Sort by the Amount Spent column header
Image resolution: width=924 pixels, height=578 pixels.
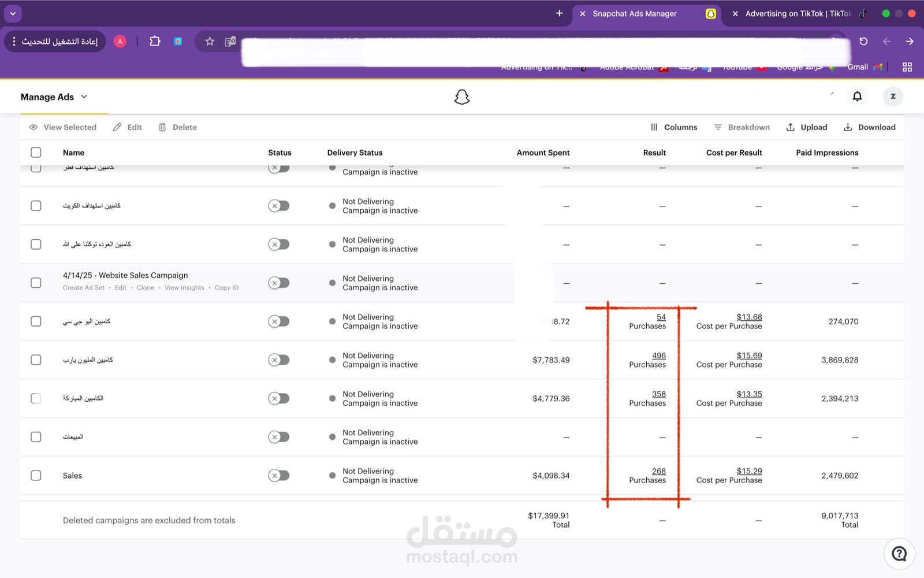(x=543, y=153)
